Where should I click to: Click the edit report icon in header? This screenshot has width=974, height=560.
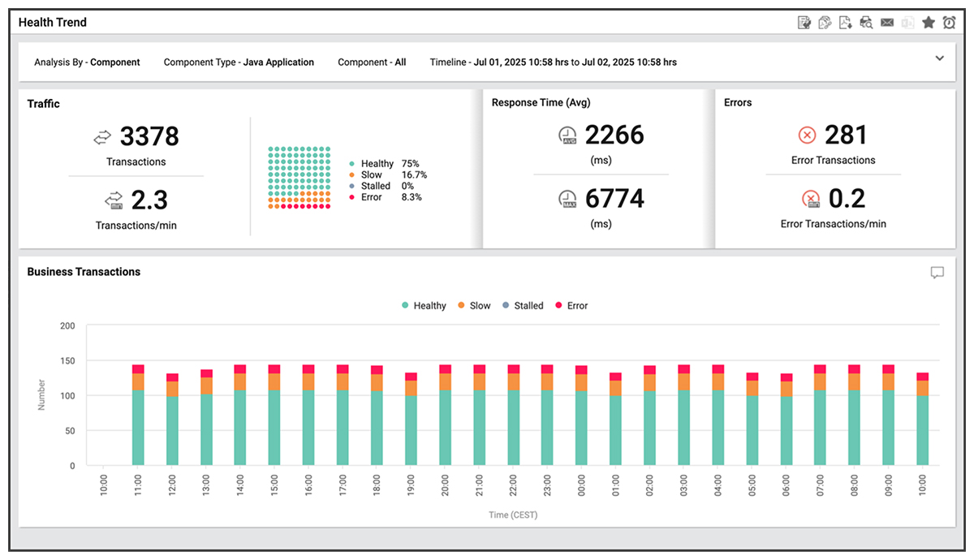(804, 23)
